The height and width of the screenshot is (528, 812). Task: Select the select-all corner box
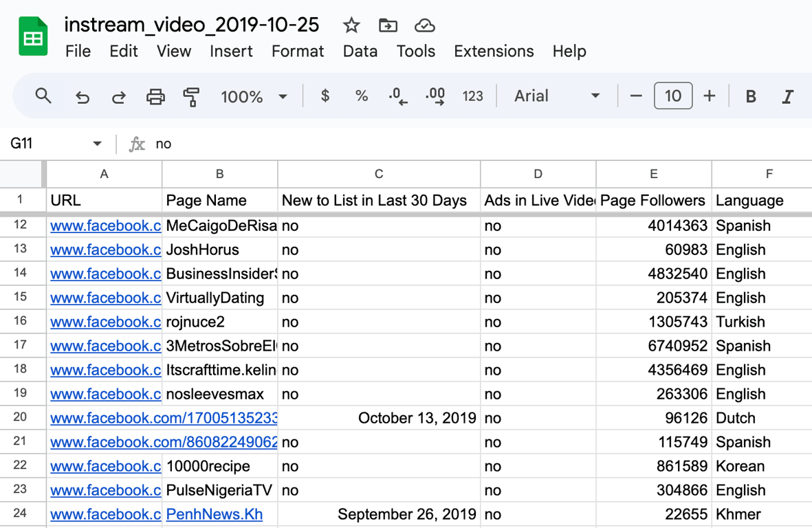[21, 174]
